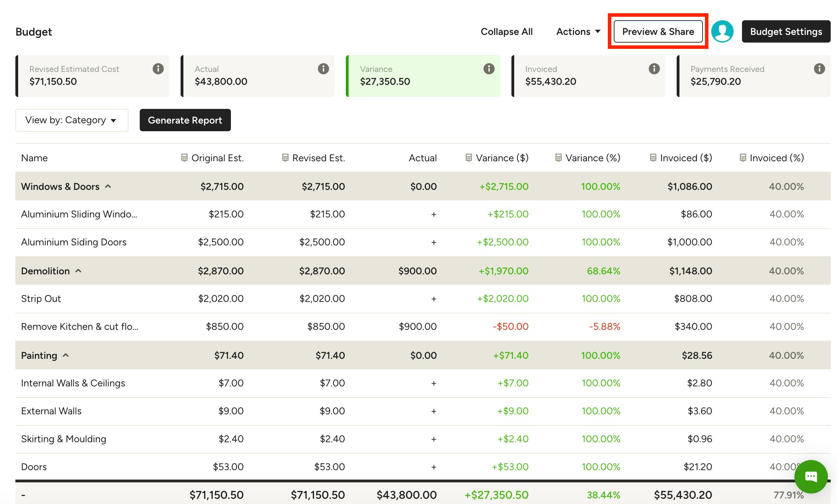Image resolution: width=837 pixels, height=504 pixels.
Task: Collapse the Demolition category row
Action: tap(79, 271)
